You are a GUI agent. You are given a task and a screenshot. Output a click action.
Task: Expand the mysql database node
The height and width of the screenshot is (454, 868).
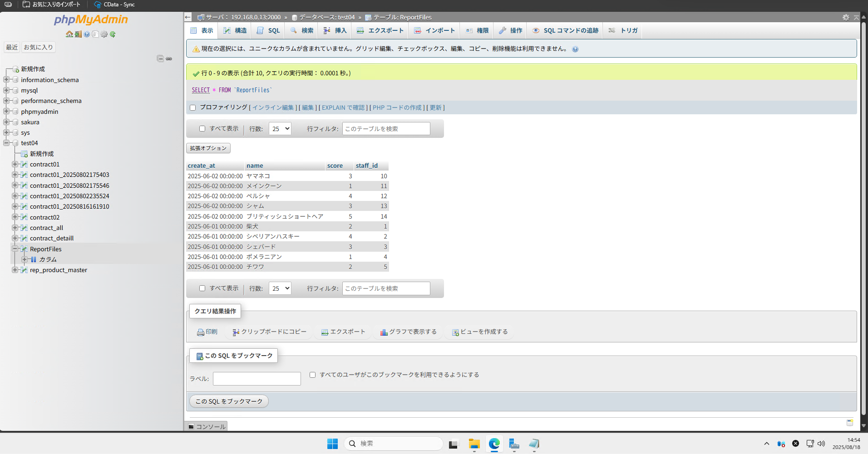pyautogui.click(x=6, y=90)
